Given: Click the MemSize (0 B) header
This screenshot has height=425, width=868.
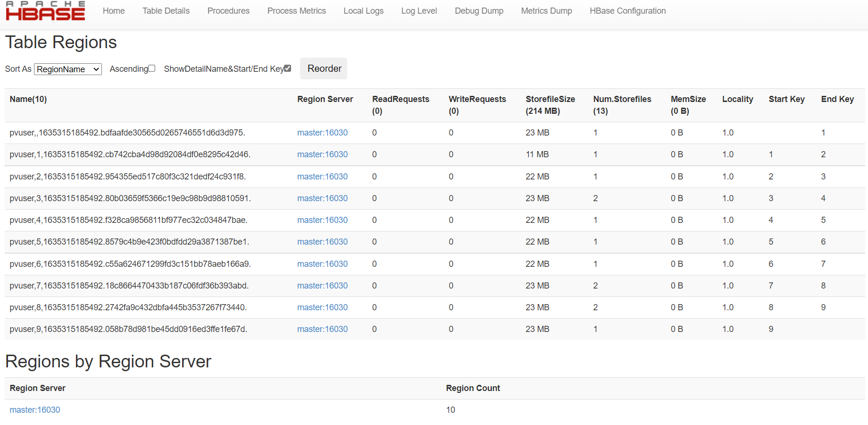Looking at the screenshot, I should (x=688, y=105).
